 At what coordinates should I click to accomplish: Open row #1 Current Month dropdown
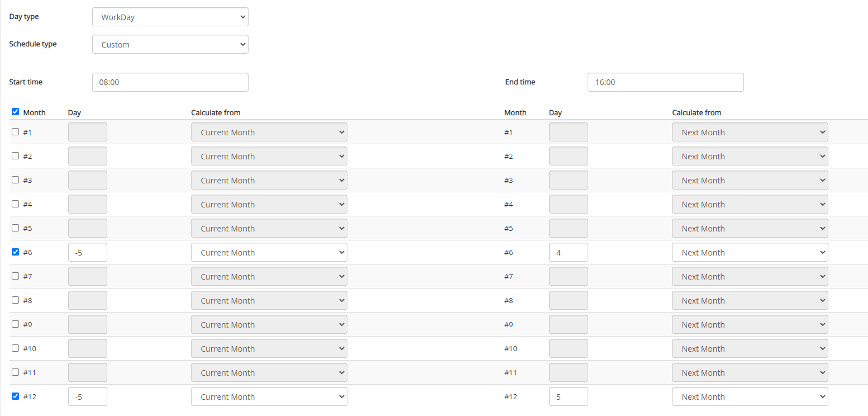click(269, 132)
